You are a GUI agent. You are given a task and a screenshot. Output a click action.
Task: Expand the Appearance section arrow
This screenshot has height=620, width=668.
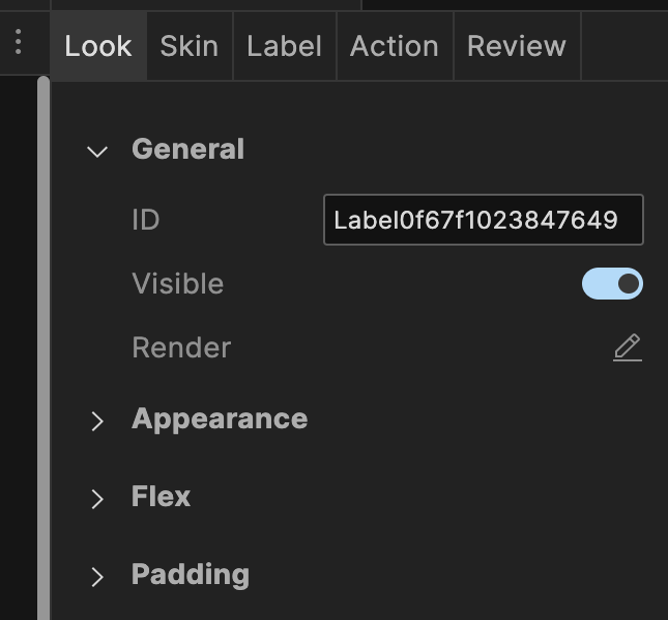tap(97, 421)
